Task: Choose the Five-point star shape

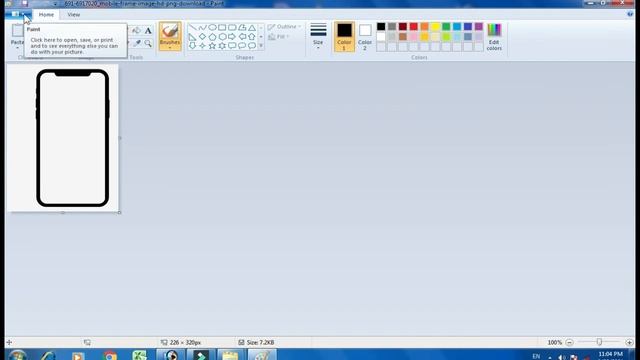Action: [x=212, y=46]
